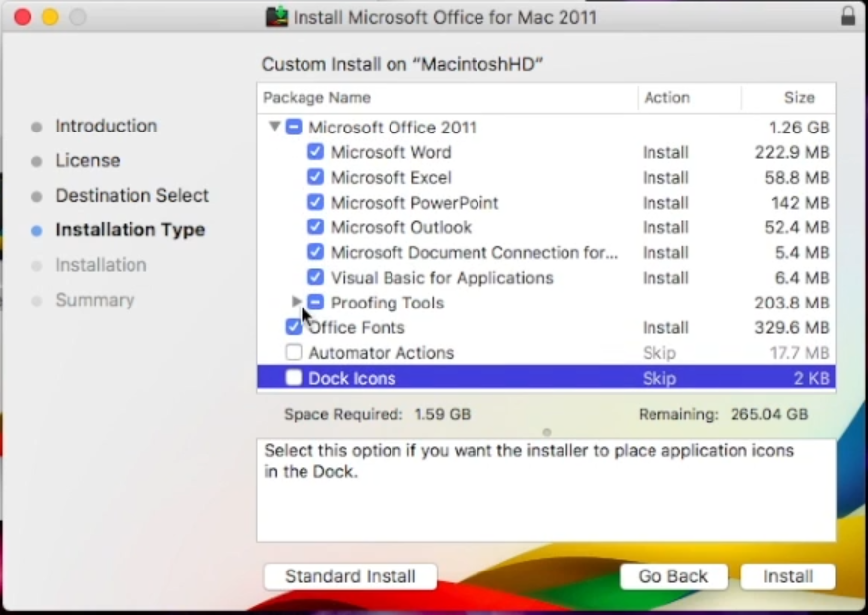Toggle Microsoft Document Connection checkbox

[315, 252]
